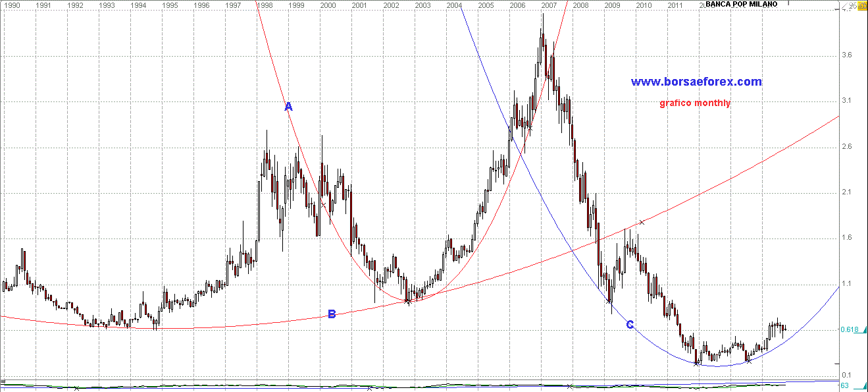The height and width of the screenshot is (392, 868).
Task: Click the X anchor on the blue curve near label C
Action: pos(609,302)
